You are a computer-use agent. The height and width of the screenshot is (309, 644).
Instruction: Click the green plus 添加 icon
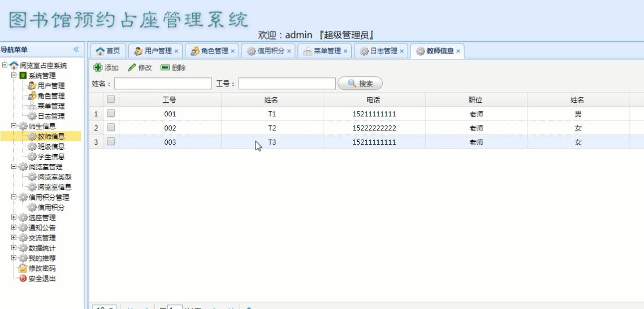point(98,68)
